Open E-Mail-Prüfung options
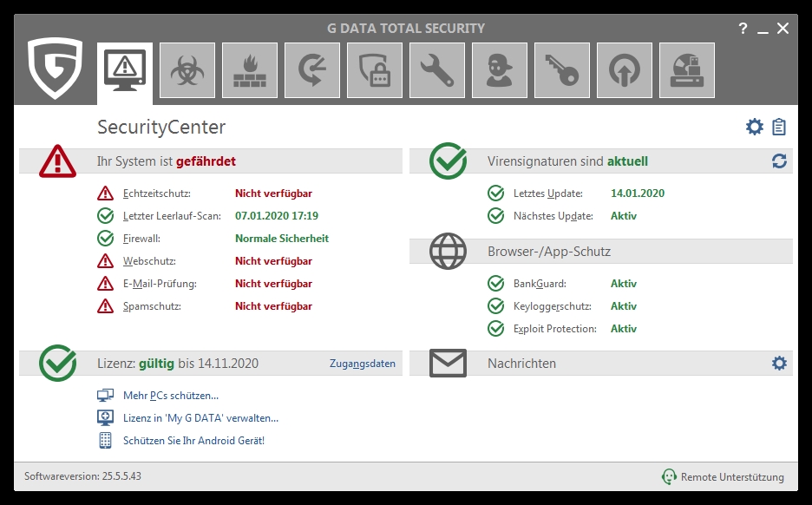The width and height of the screenshot is (812, 505). click(160, 284)
